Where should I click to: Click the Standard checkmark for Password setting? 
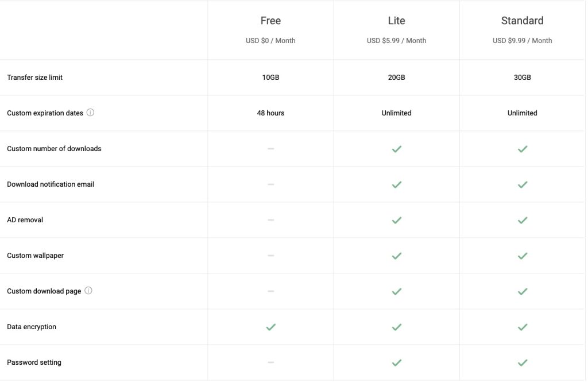coord(522,362)
